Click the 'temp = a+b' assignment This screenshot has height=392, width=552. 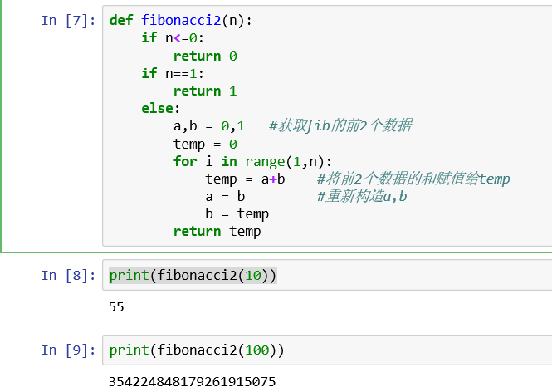245,179
